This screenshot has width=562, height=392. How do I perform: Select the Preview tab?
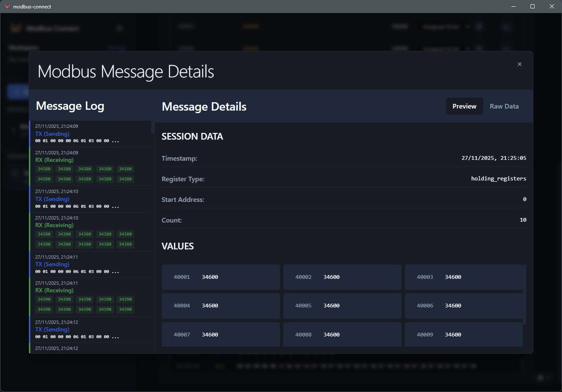click(x=464, y=106)
